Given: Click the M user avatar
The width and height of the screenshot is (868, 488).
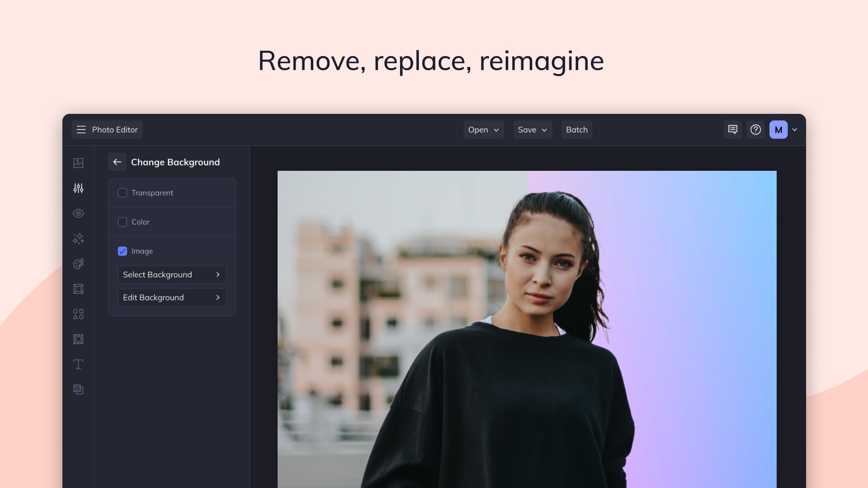Looking at the screenshot, I should point(778,130).
